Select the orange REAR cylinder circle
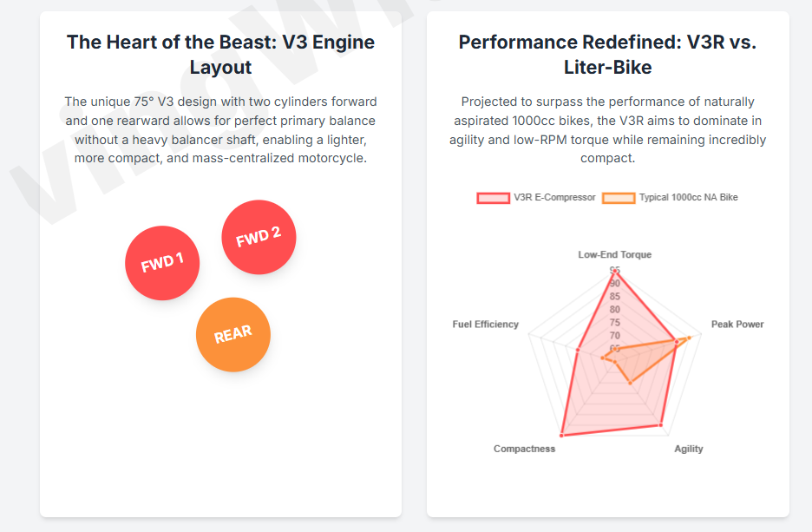 point(232,335)
